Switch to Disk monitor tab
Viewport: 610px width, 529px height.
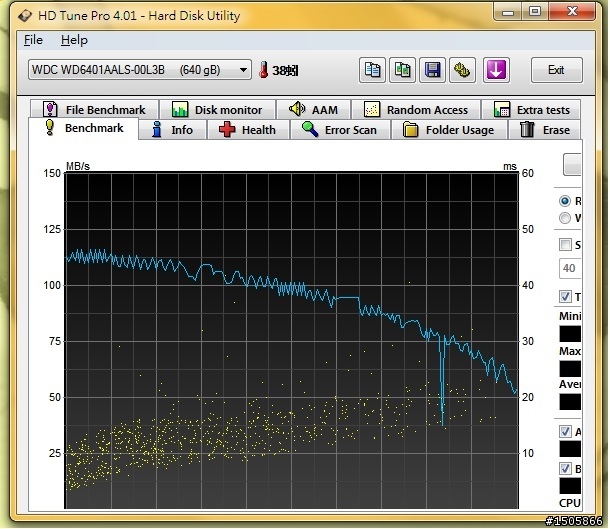[x=217, y=109]
